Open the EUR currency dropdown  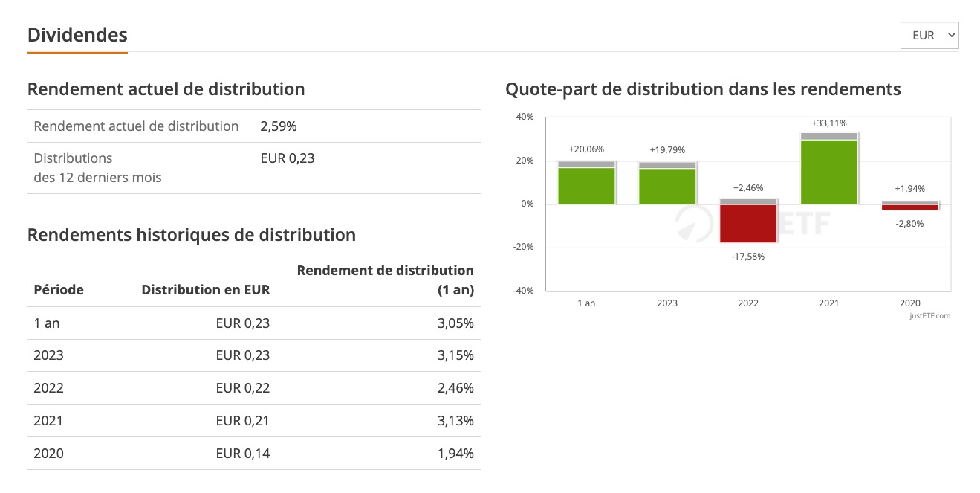pos(929,35)
